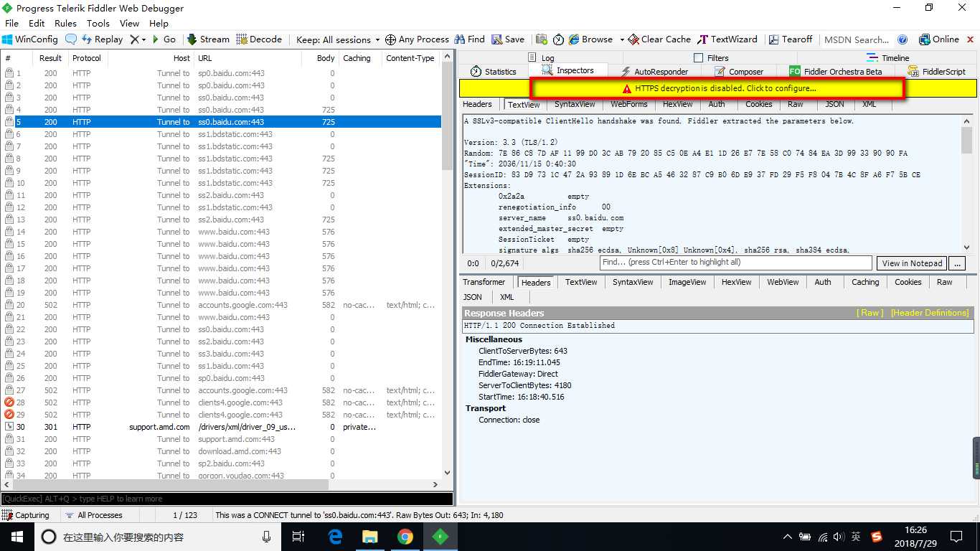Click the All Processes status filter
Viewport: 980px width, 551px height.
click(94, 515)
